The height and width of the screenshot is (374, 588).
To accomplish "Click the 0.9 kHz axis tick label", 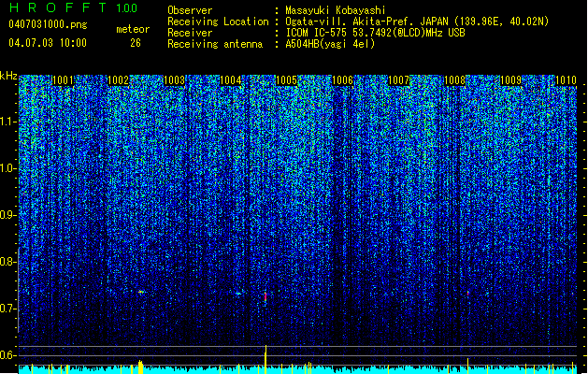I will pyautogui.click(x=7, y=215).
